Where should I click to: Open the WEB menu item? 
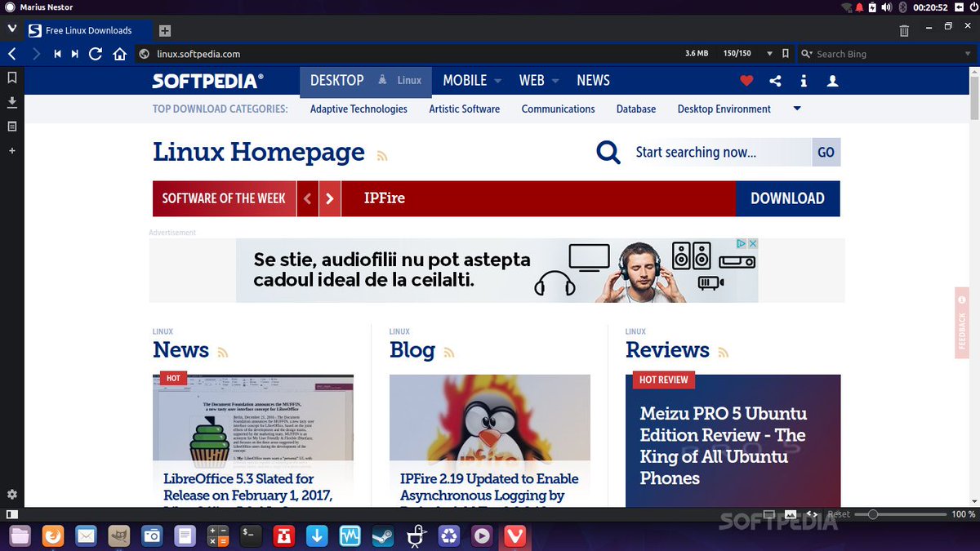[532, 81]
